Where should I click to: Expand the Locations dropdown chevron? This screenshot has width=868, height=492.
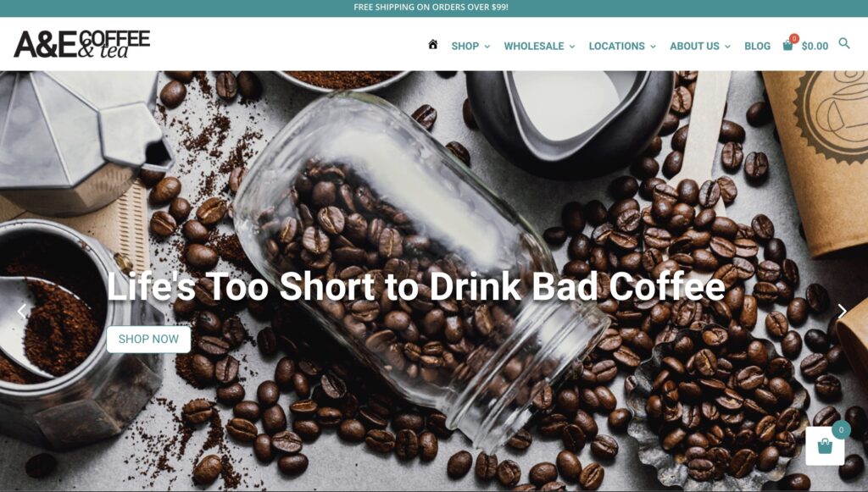coord(653,47)
